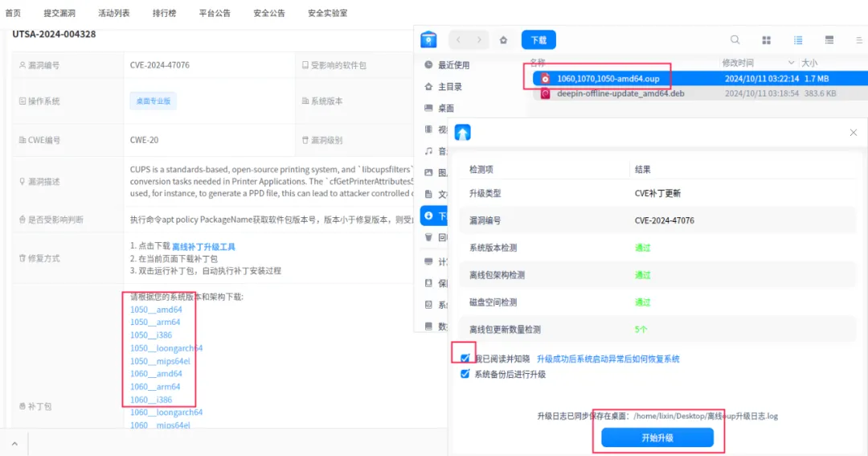Switch file manager to icon grid view
This screenshot has width=868, height=456.
click(x=766, y=40)
